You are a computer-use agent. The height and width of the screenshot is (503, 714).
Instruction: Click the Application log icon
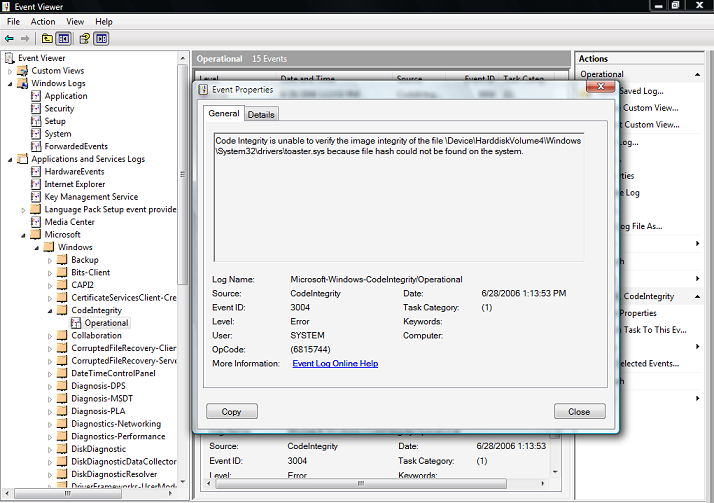(x=36, y=96)
